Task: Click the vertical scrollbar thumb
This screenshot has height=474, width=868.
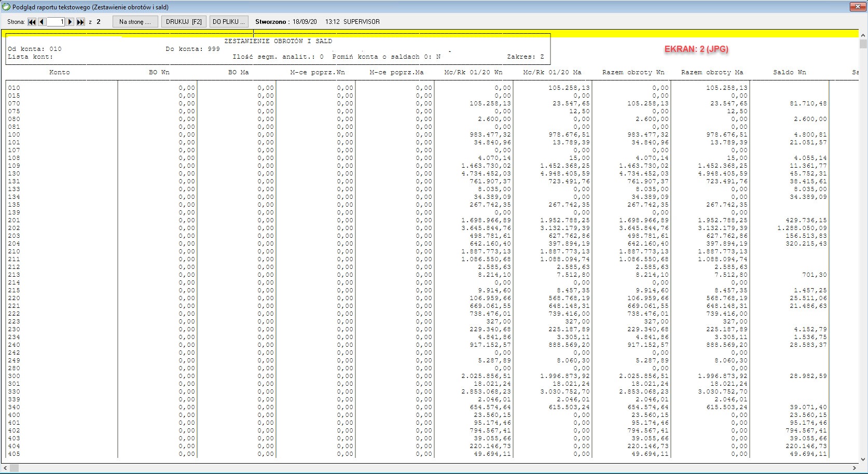Action: click(863, 44)
